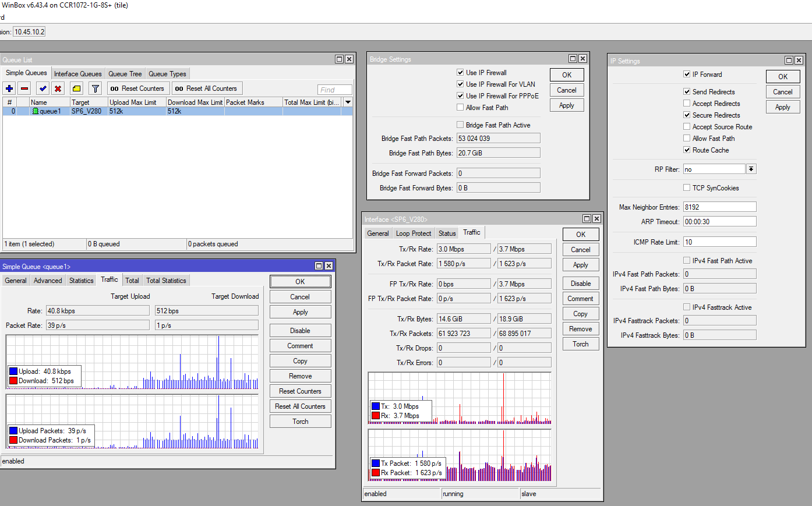Toggle Use IP Firewall checkbox

pos(460,73)
